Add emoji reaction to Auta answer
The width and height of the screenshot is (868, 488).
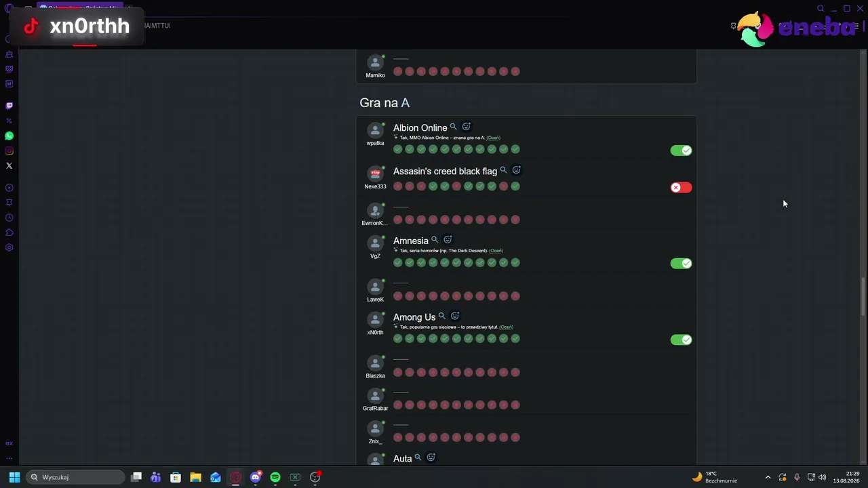(x=431, y=458)
